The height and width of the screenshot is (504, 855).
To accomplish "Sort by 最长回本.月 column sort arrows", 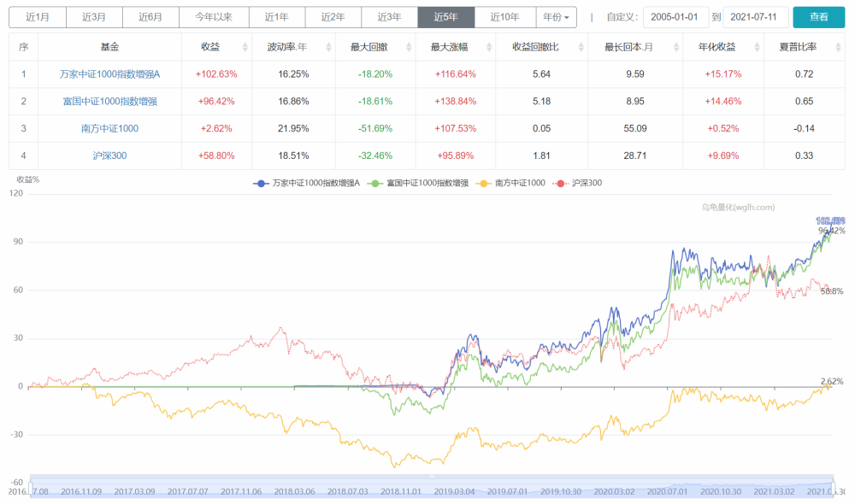I will pos(676,47).
